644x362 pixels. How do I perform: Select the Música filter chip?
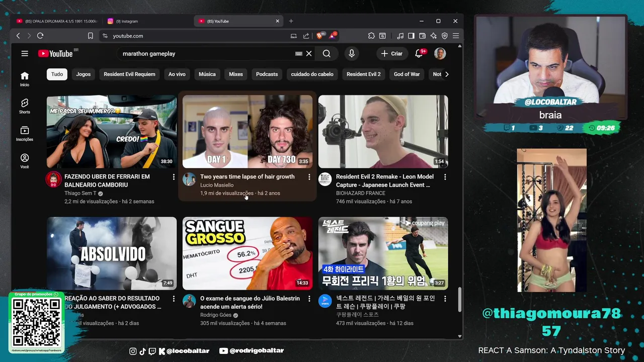click(x=207, y=74)
